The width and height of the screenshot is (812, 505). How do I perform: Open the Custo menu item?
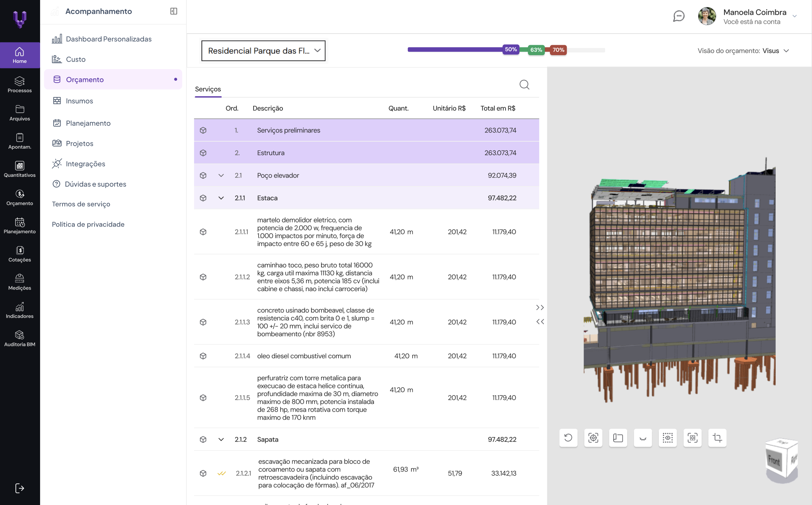click(x=69, y=59)
